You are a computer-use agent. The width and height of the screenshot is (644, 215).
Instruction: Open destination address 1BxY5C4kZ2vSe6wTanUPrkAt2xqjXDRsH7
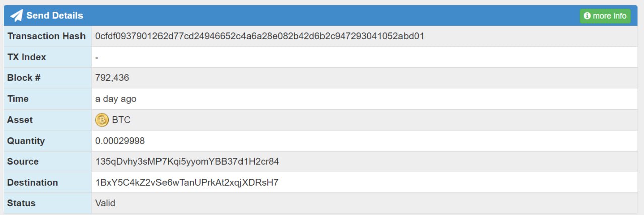(187, 183)
